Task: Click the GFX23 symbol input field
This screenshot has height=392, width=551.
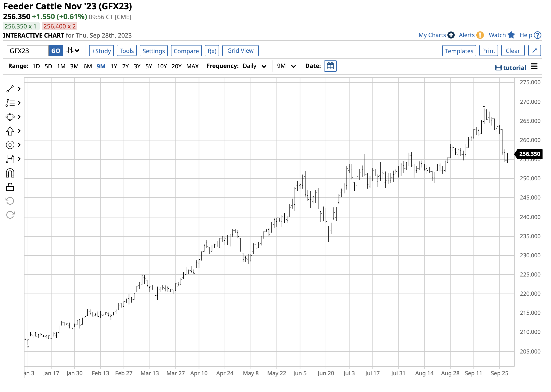Action: (x=28, y=51)
